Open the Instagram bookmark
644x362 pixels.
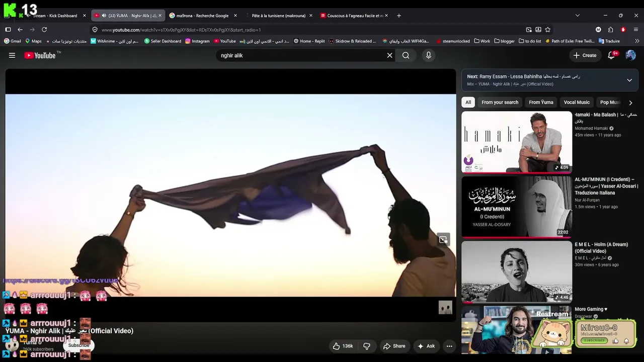[x=197, y=41]
